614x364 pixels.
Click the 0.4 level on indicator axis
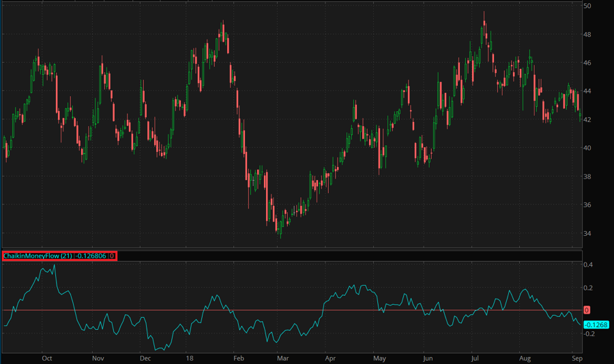pos(588,264)
